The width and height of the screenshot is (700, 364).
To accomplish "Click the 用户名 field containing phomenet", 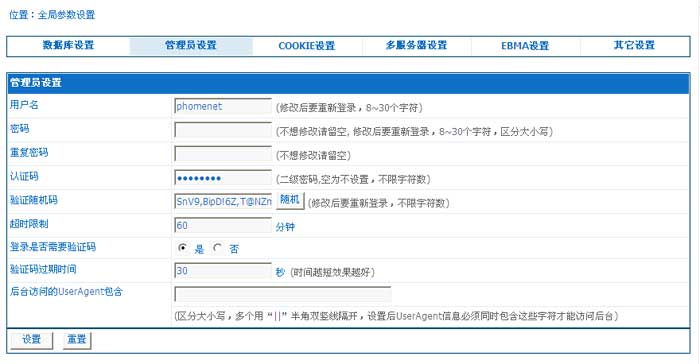I will pos(223,106).
